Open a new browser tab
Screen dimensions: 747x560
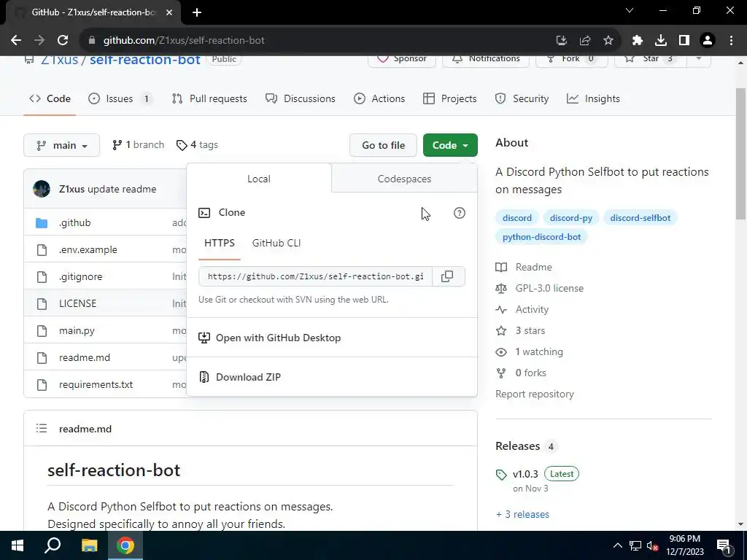click(197, 12)
